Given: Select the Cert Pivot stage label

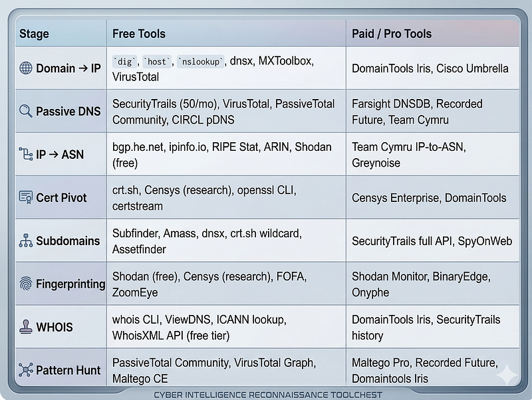Looking at the screenshot, I should point(61,197).
